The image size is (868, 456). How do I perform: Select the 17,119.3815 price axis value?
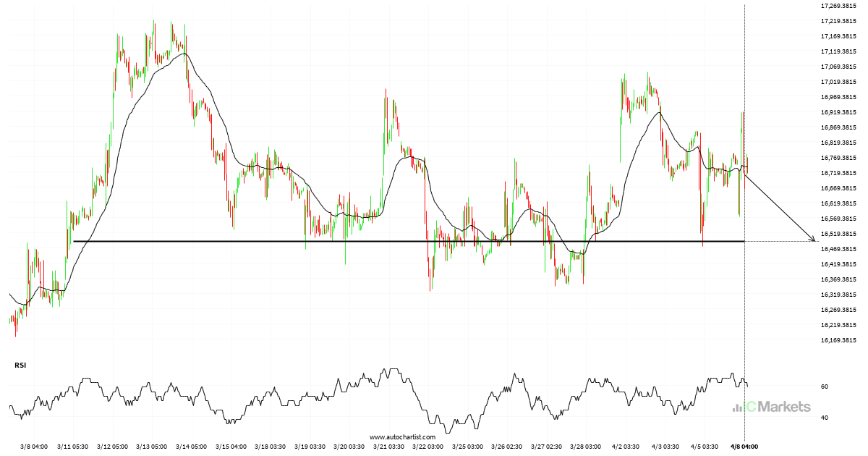[839, 51]
